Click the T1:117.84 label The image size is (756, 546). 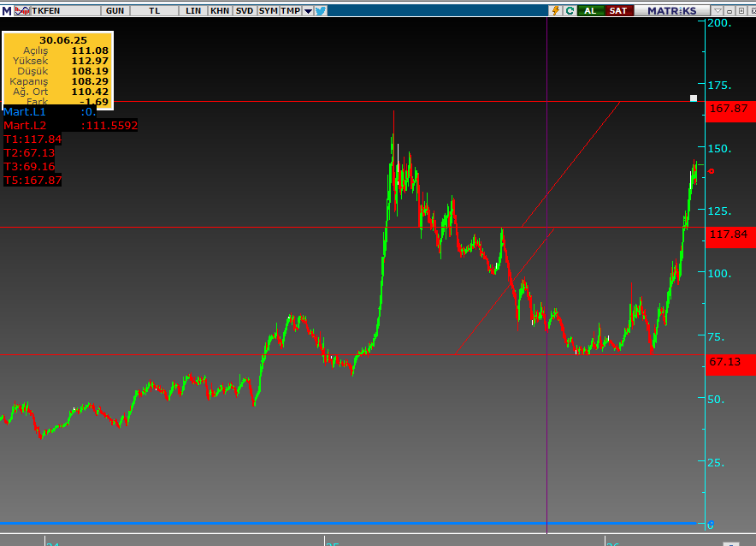click(32, 139)
